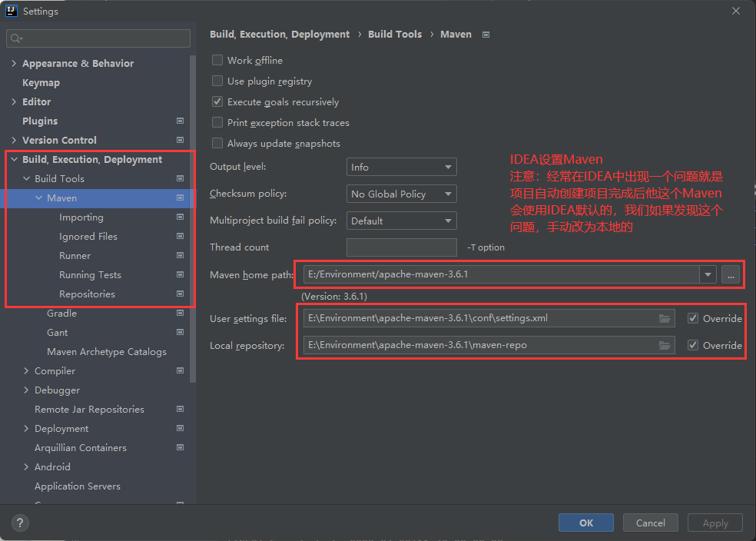This screenshot has height=541, width=756.
Task: Click folder icon in Local repository field
Action: click(665, 345)
